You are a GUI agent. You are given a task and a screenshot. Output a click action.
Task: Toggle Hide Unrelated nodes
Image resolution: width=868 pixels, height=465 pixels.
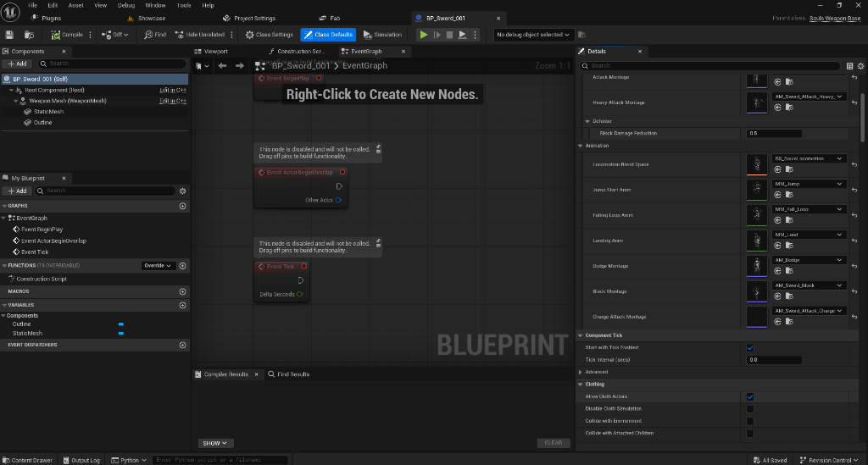pyautogui.click(x=200, y=34)
